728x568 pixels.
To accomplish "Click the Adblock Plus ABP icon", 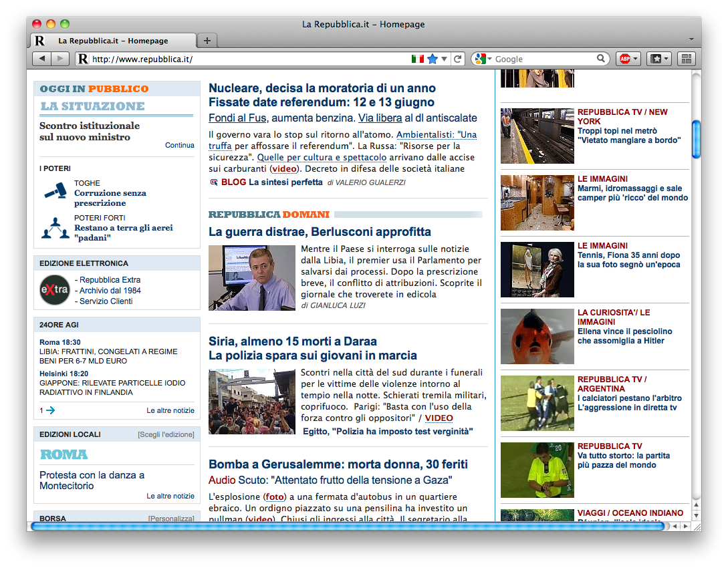I will (x=624, y=59).
